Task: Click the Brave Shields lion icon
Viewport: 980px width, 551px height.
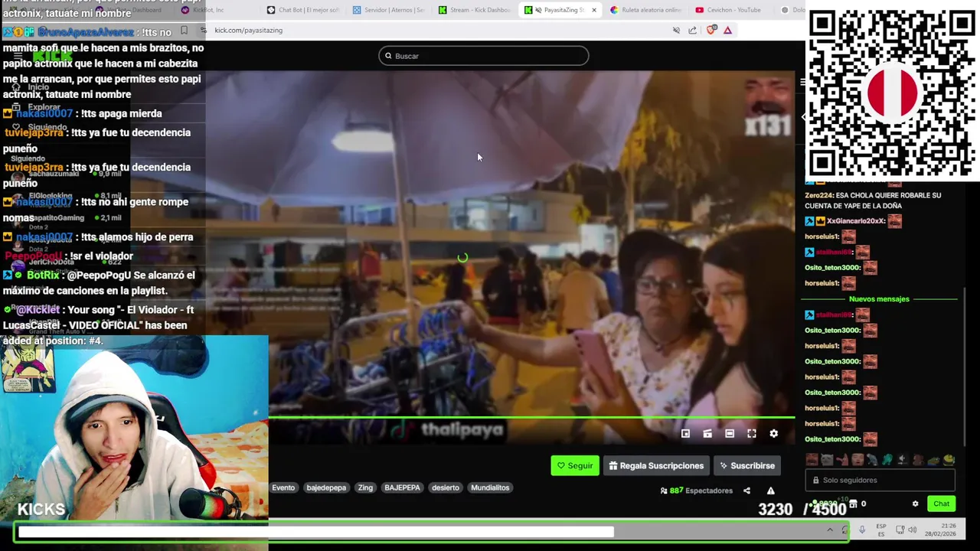Action: (711, 30)
